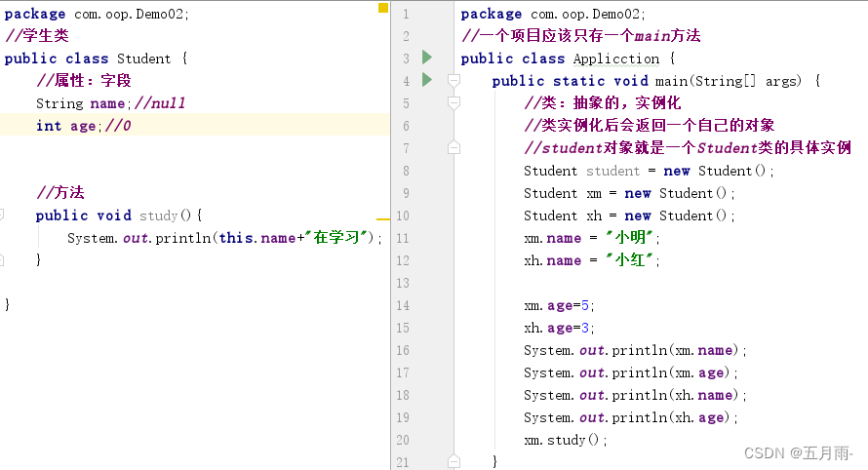Click the xh variable declaration on line 10
The width and height of the screenshot is (868, 470).
coord(594,215)
